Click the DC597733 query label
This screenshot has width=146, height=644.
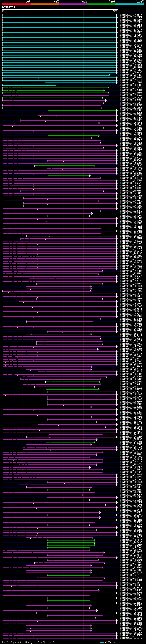click(x=8, y=7)
